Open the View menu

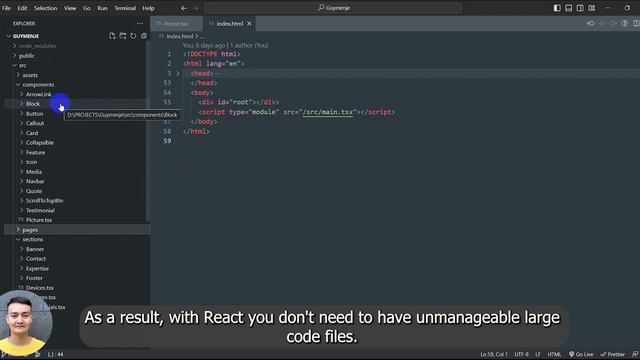pyautogui.click(x=70, y=8)
